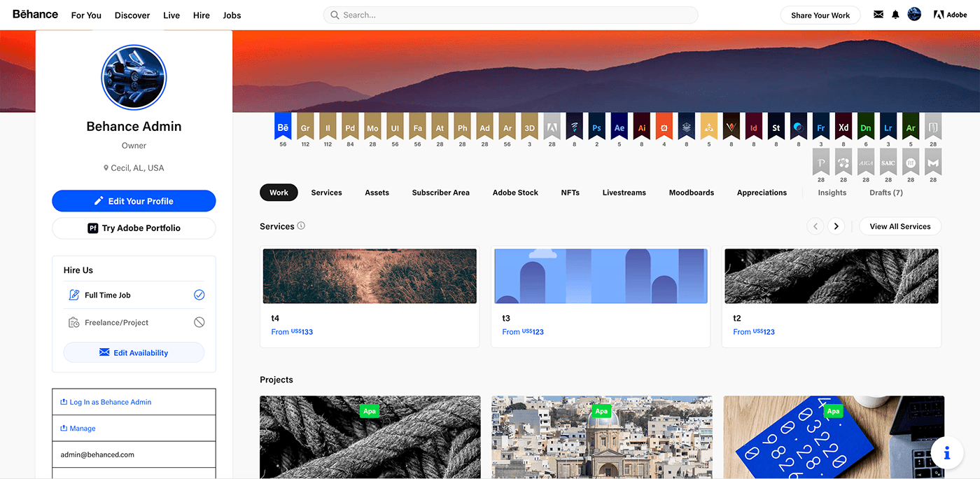Screen dimensions: 980x479
Task: Toggle the Freelance/Project availability icon
Action: pos(199,323)
